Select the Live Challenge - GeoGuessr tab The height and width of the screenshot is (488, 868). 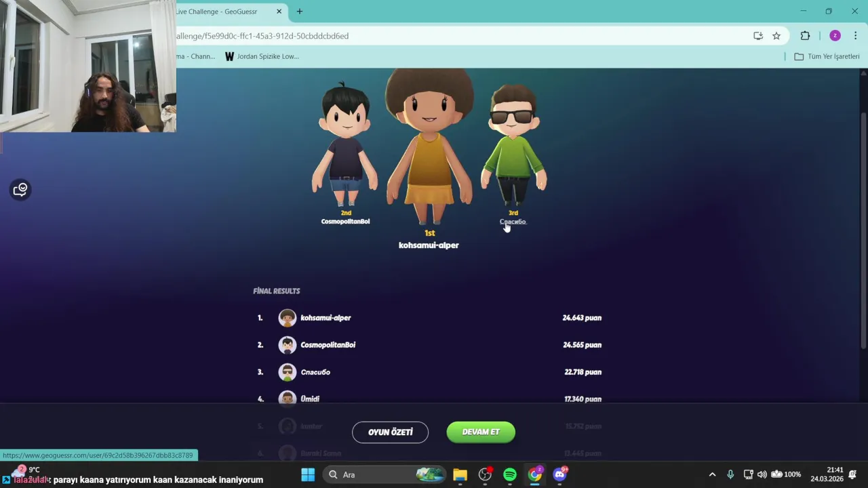pyautogui.click(x=224, y=12)
